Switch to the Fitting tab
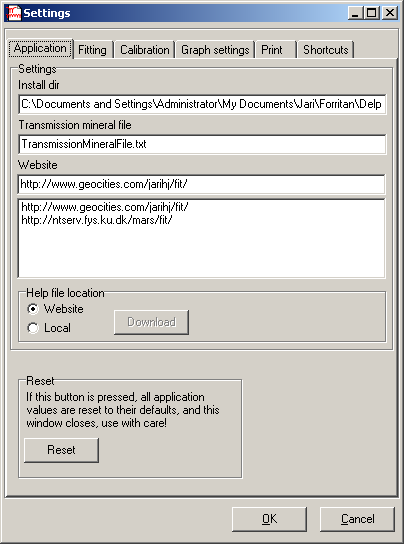Image resolution: width=404 pixels, height=544 pixels. coord(93,50)
